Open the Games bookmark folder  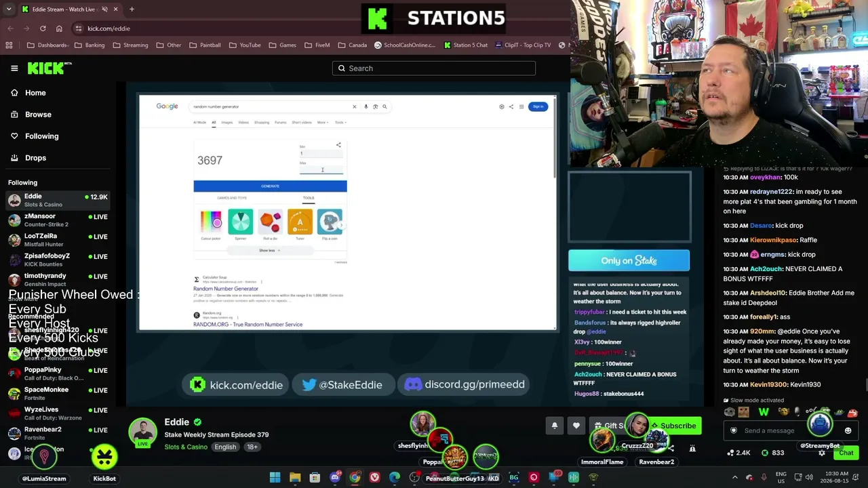(x=282, y=45)
